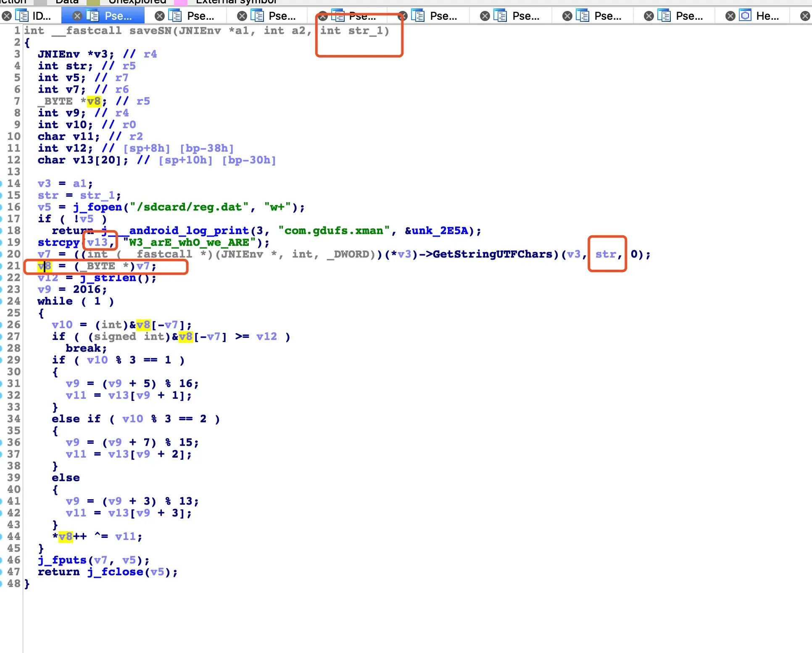812x653 pixels.
Task: Close the active highlighted Pseudocode tab
Action: coord(77,16)
